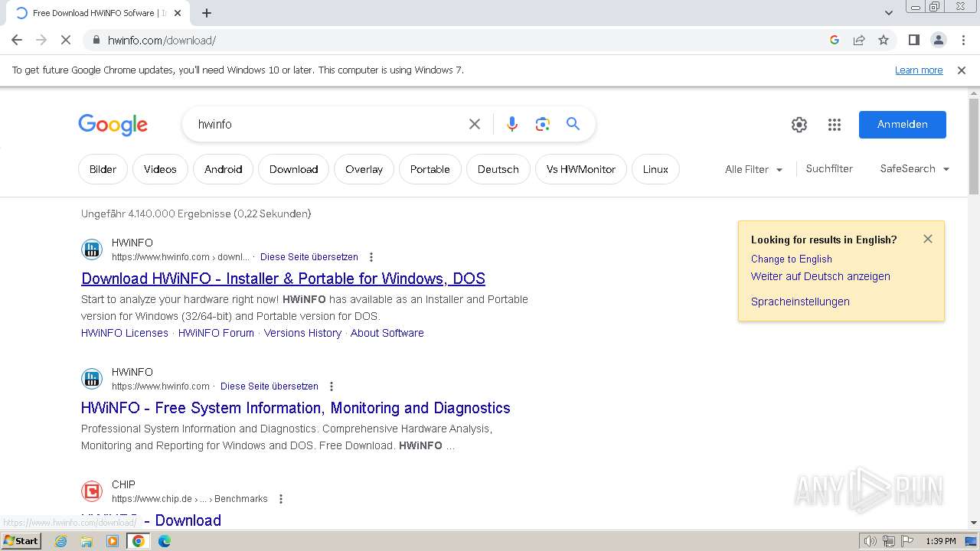
Task: Open more options for first HWiNFO result
Action: click(x=371, y=257)
